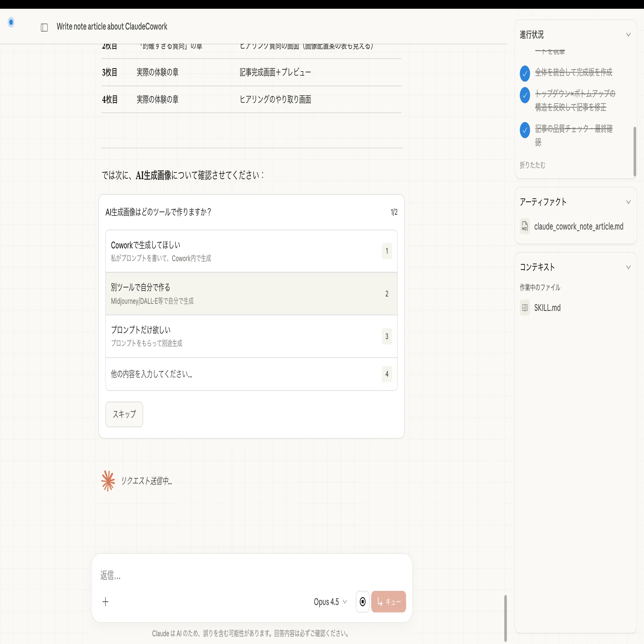Click the 3枚目 table row cell
The image size is (644, 644).
[110, 72]
